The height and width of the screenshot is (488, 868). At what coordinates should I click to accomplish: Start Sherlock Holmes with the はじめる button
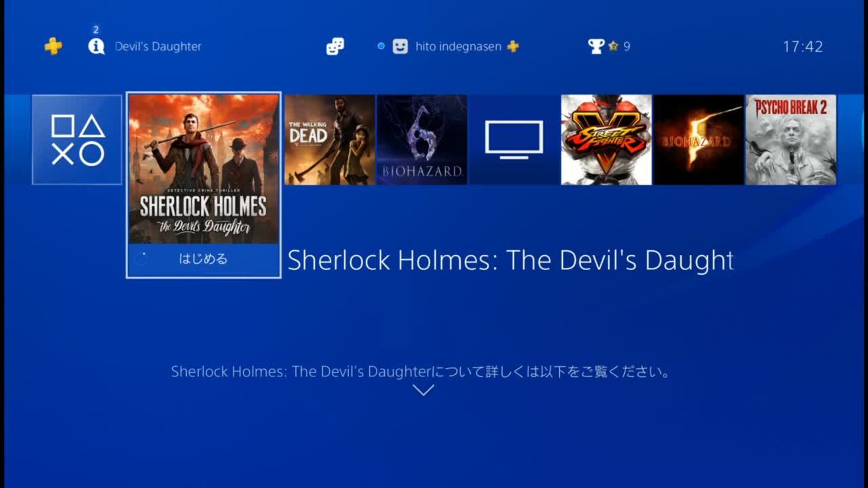[x=203, y=259]
